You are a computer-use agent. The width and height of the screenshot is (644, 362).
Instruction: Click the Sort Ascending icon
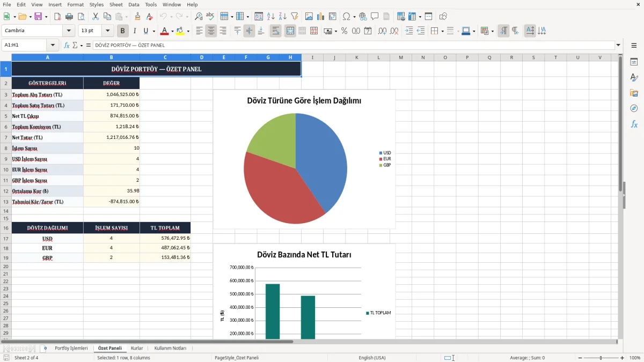[x=271, y=17]
